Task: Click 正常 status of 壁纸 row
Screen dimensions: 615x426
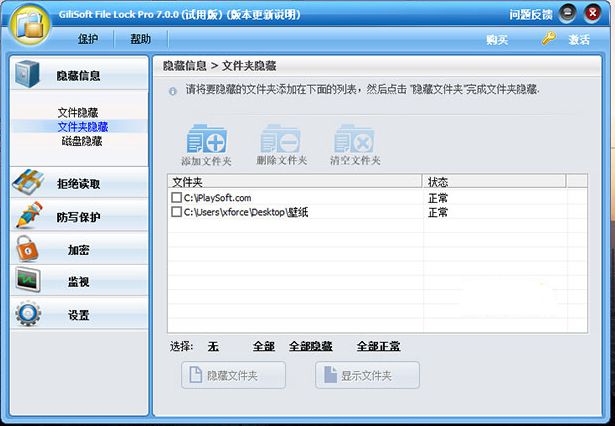Action: coord(438,213)
